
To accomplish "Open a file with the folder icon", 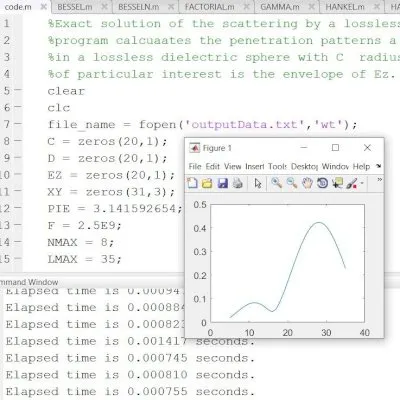I will (x=207, y=183).
